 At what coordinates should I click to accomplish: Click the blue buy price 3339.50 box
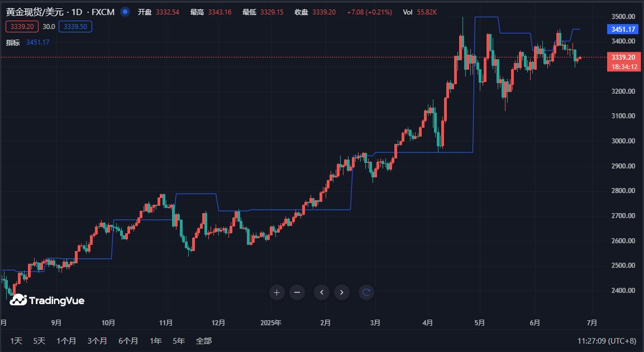75,26
